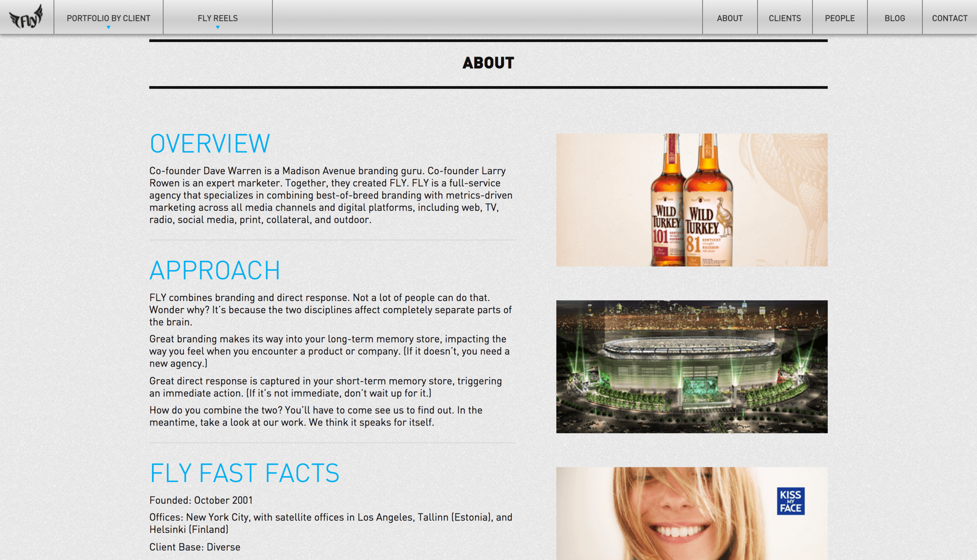
Task: Click the OVERVIEW heading
Action: [x=210, y=143]
